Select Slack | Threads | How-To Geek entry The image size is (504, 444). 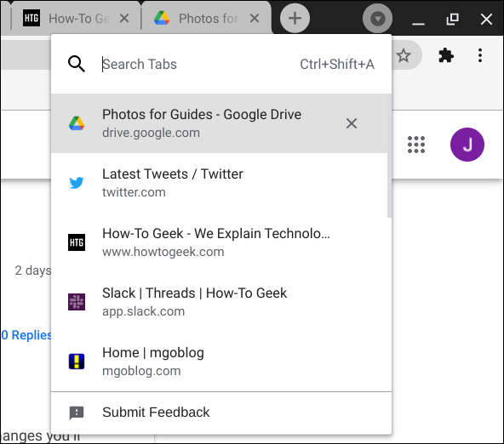point(220,302)
